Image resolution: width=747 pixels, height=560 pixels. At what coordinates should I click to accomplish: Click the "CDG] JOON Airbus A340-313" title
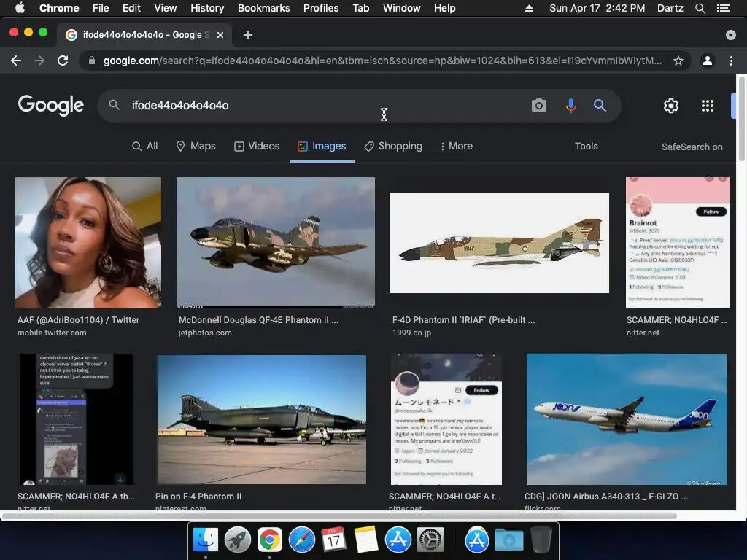tap(606, 496)
